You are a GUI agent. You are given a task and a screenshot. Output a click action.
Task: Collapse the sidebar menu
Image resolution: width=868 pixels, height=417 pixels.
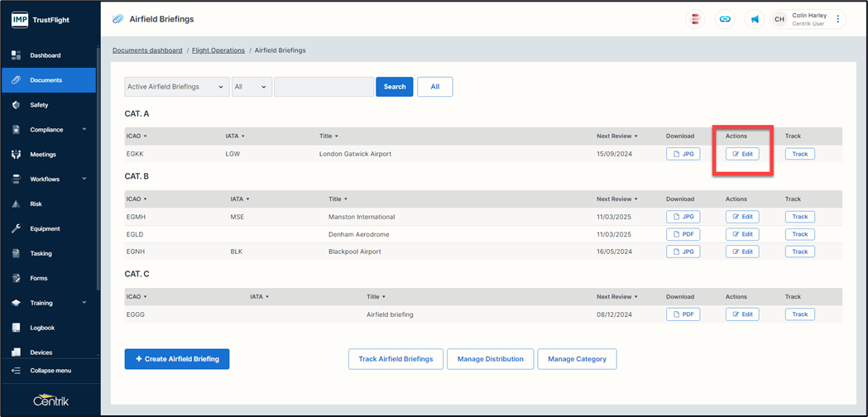(x=50, y=371)
